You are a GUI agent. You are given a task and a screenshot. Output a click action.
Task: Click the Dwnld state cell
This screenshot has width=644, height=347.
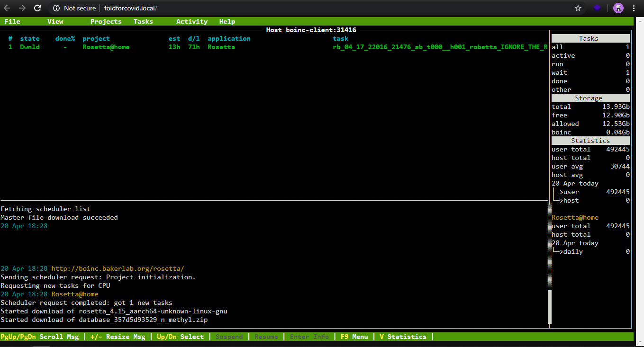(30, 47)
